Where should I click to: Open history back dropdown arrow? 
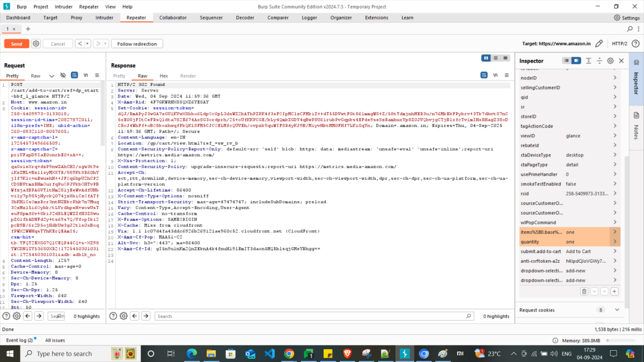(x=87, y=44)
